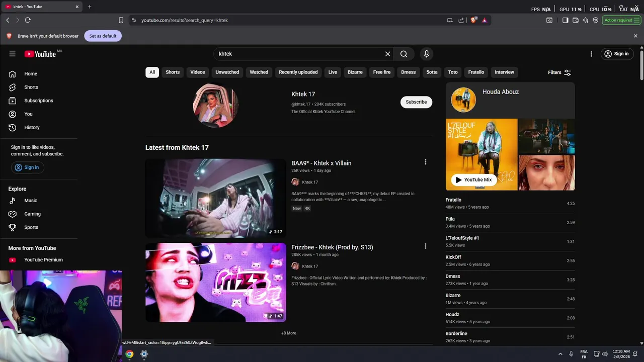644x362 pixels.
Task: Open the Brave VPN shield icon
Action: point(596,20)
